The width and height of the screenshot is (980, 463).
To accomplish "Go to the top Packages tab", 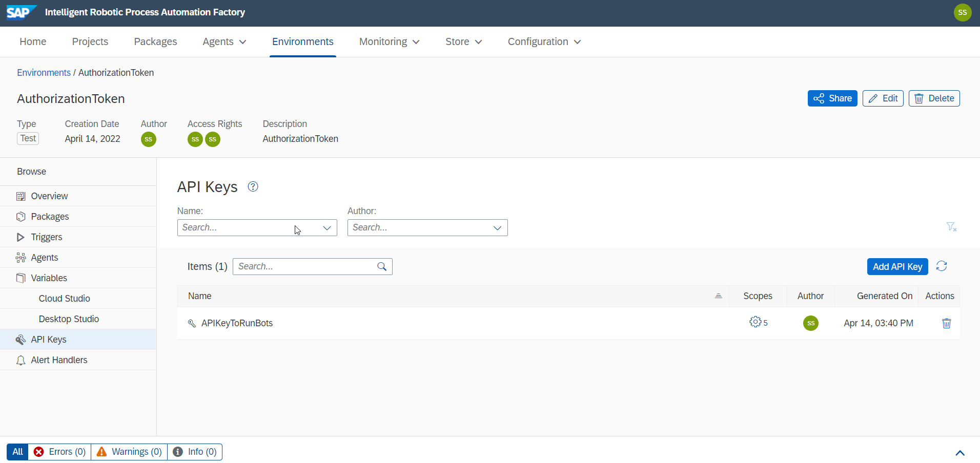I will 155,41.
